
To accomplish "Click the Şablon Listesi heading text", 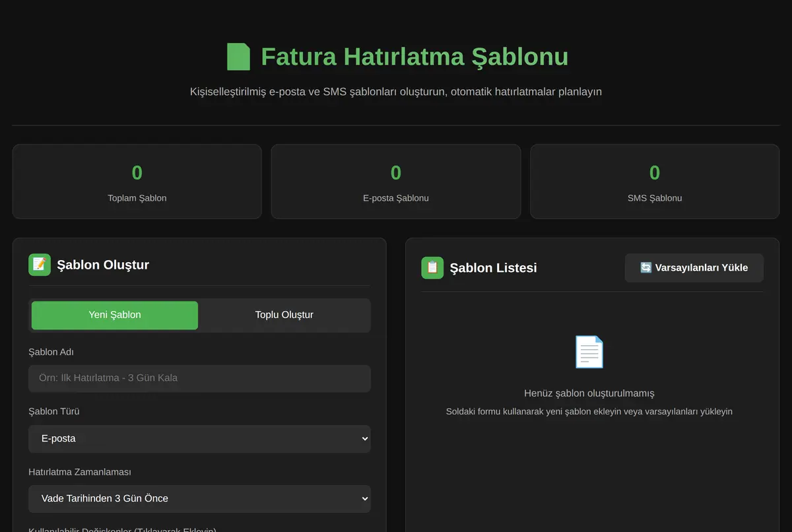I will (493, 267).
